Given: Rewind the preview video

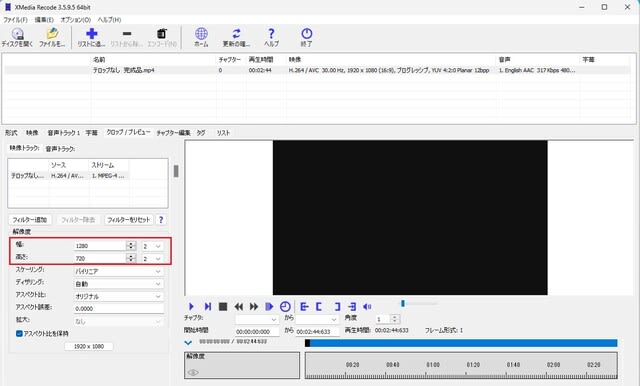Looking at the screenshot, I should click(x=239, y=306).
